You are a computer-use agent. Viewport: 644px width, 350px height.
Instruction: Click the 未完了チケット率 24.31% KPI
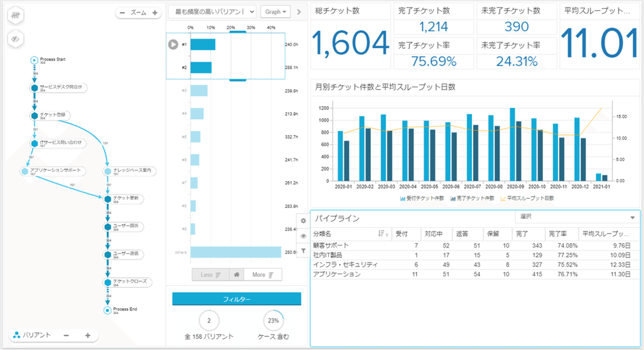(517, 53)
